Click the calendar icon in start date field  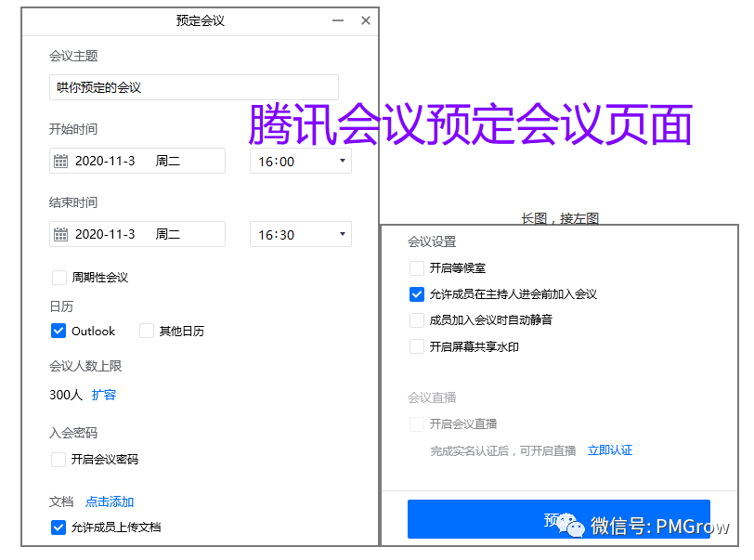coord(60,162)
